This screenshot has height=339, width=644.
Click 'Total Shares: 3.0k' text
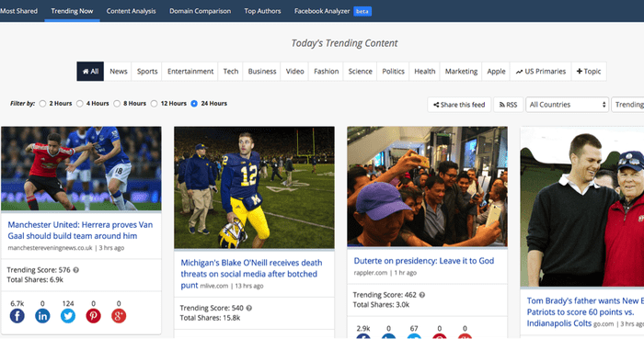click(381, 305)
